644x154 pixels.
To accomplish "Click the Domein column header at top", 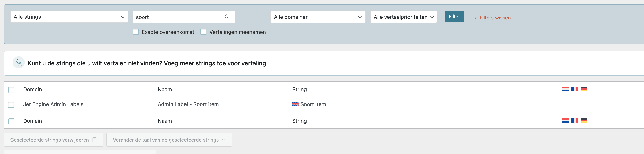I will pyautogui.click(x=33, y=89).
